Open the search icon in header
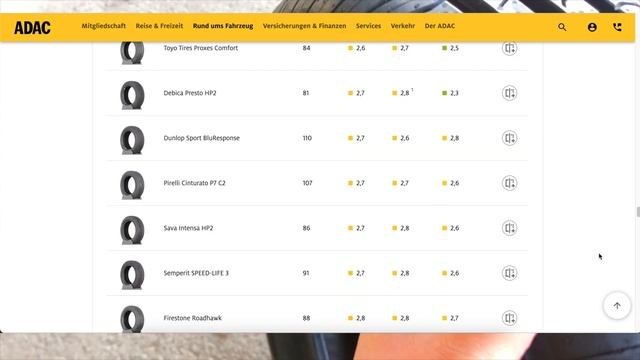640x360 pixels. (x=562, y=27)
